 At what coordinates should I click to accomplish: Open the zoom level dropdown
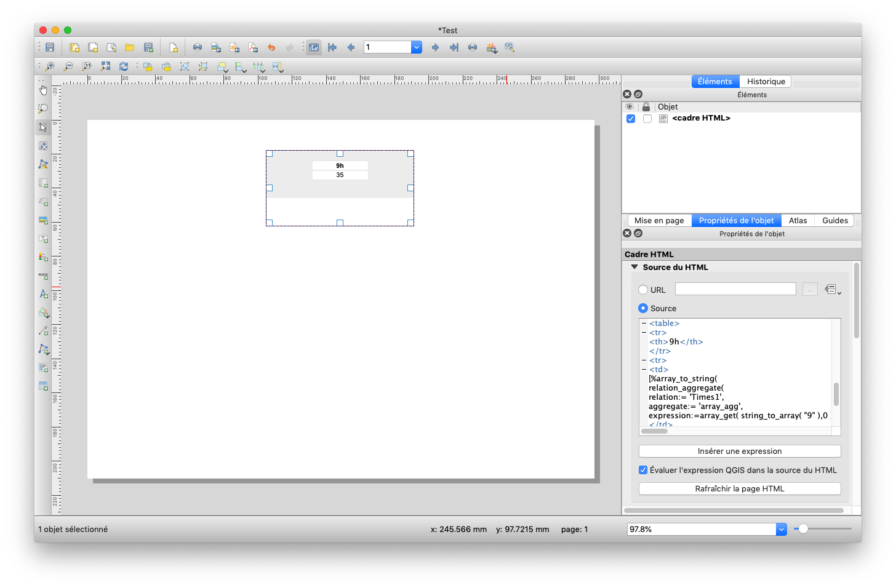click(x=782, y=529)
